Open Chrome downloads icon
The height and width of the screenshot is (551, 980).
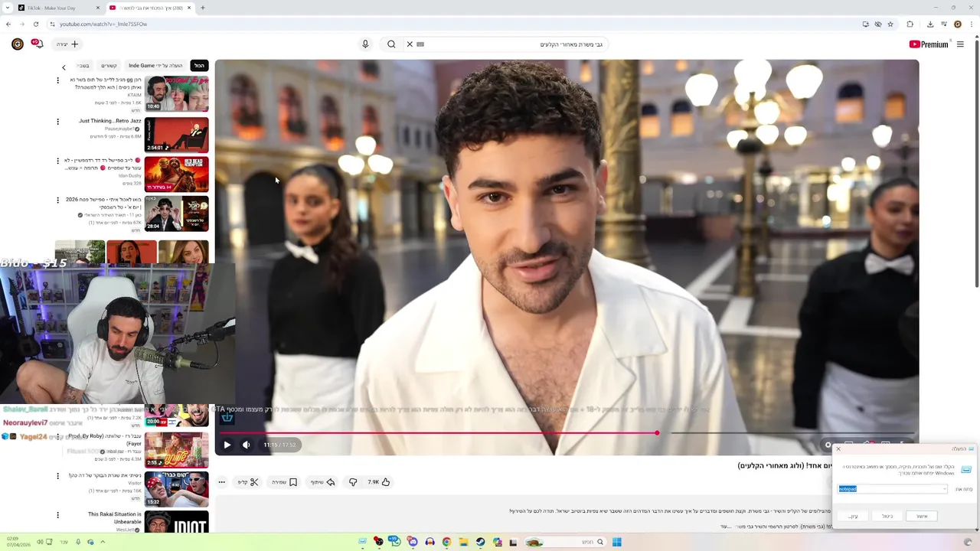click(x=930, y=24)
